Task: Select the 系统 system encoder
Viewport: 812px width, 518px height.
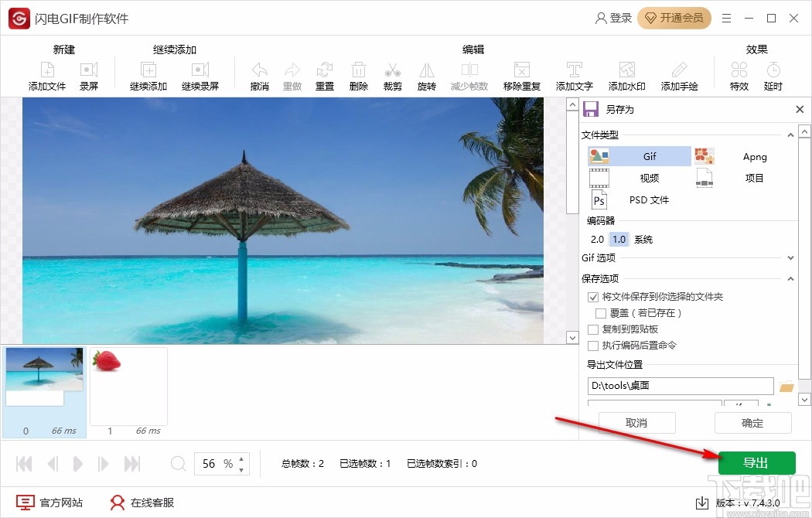Action: click(643, 239)
